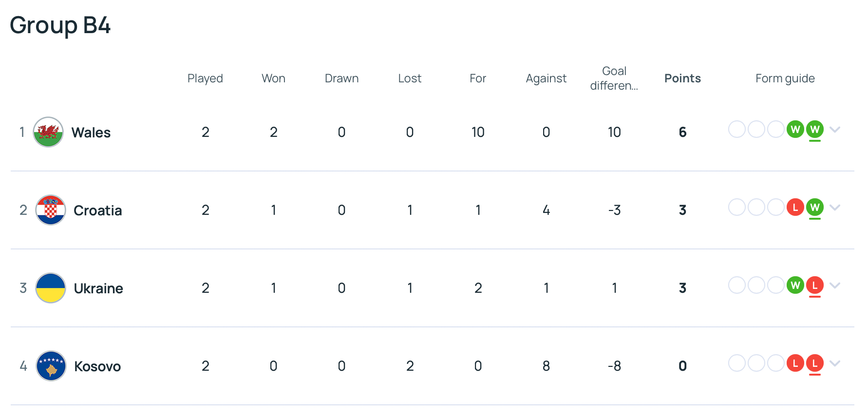This screenshot has height=418, width=868.
Task: Click the Kosovo flag icon
Action: pyautogui.click(x=51, y=366)
